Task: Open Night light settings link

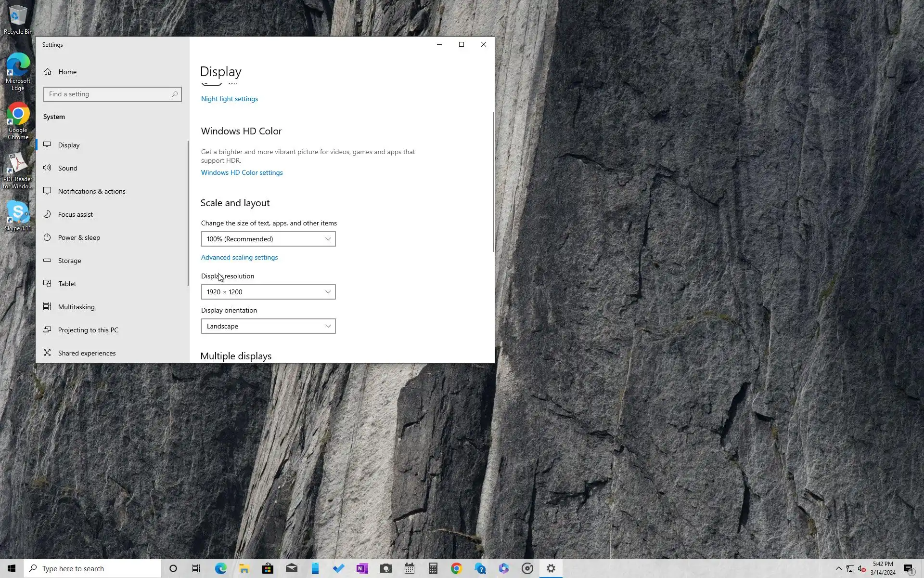Action: pos(230,99)
